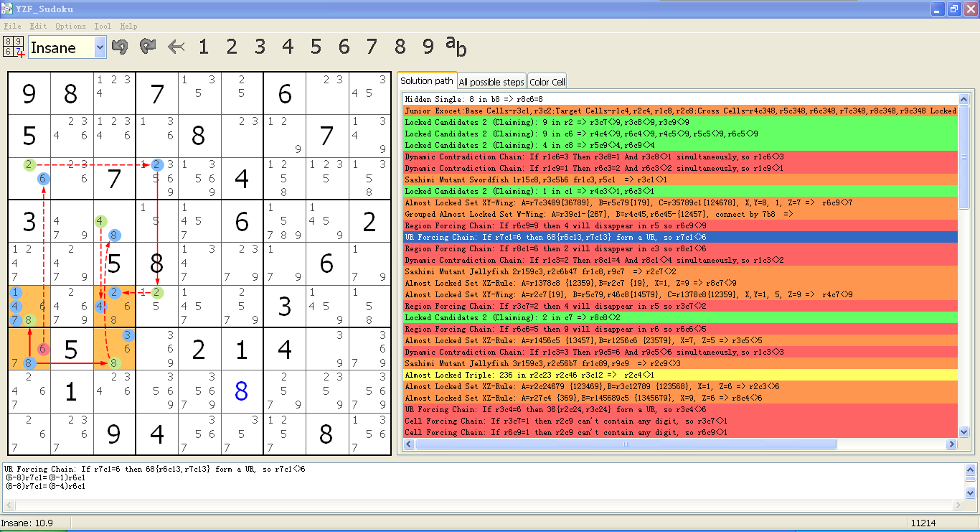Click solution list vertical scrollbar down arrow

(964, 432)
